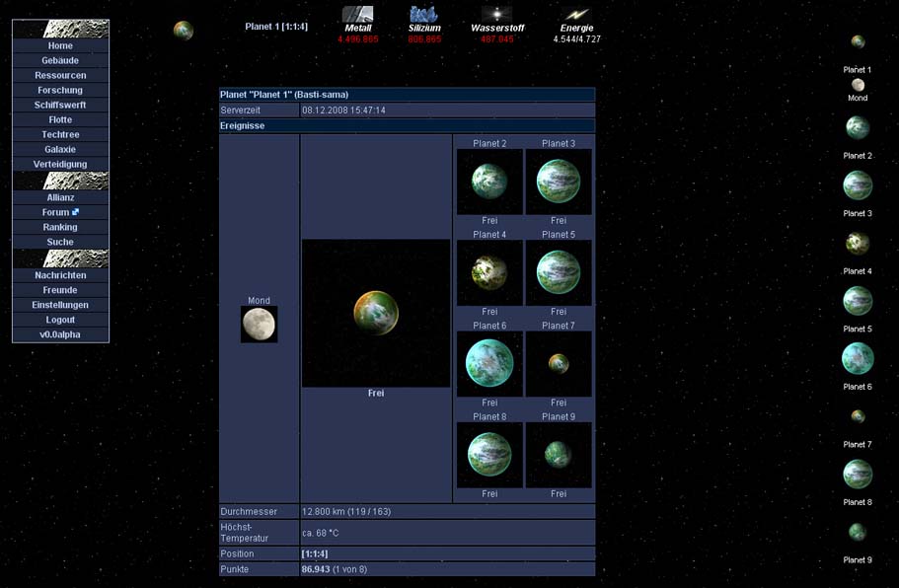
Task: Click the Energie lightning icon
Action: click(576, 14)
